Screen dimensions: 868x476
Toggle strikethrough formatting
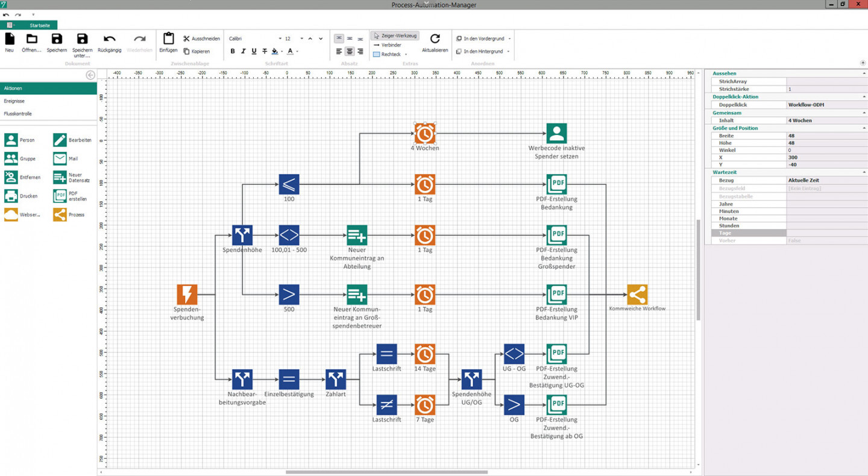[265, 51]
